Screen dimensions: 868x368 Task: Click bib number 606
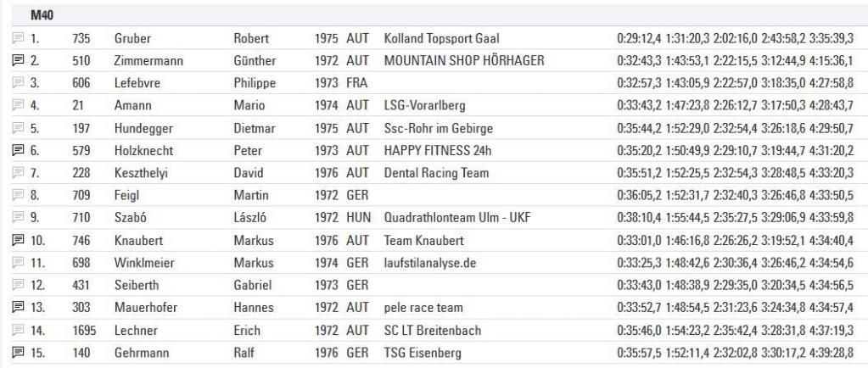81,83
